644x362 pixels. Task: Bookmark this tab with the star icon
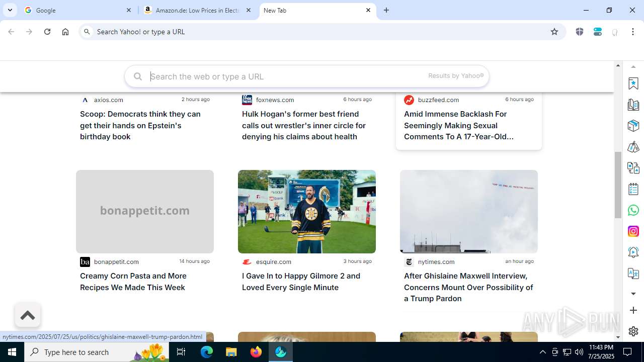tap(554, 32)
